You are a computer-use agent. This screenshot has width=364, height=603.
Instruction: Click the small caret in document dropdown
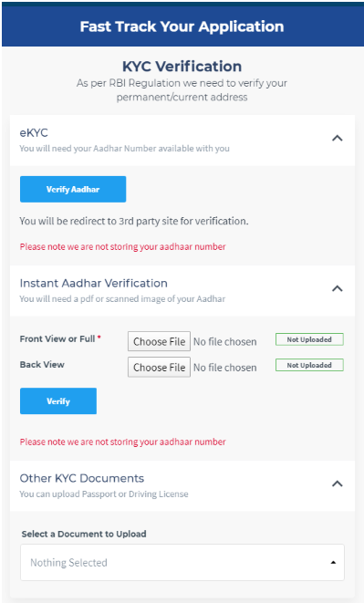pos(333,563)
